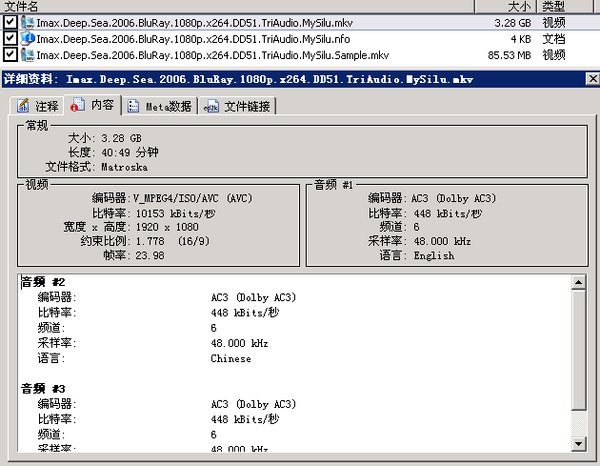Click the Matroska file format value
600x466 pixels.
coord(124,167)
